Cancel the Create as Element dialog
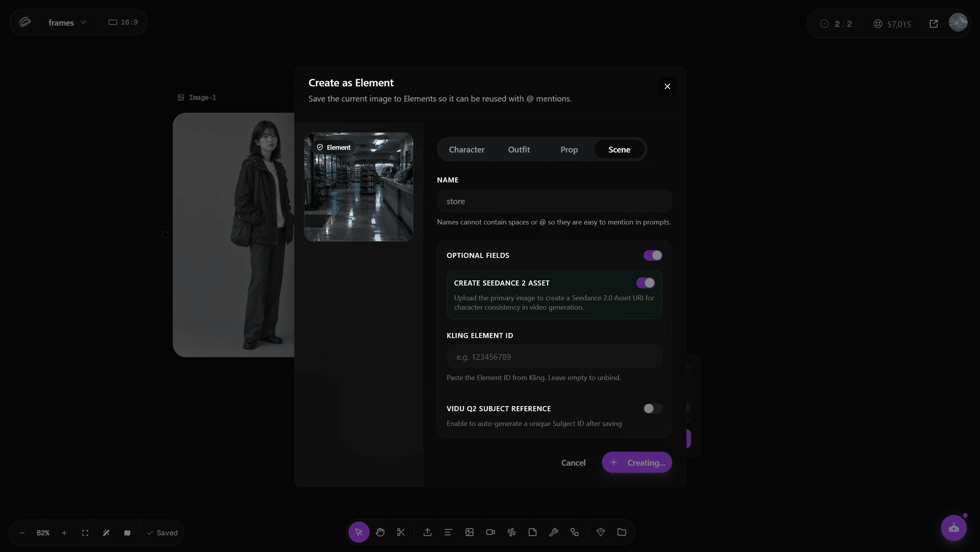980x552 pixels. (573, 463)
